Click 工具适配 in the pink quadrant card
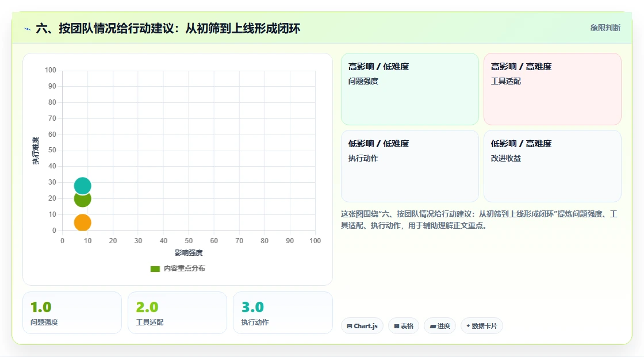The width and height of the screenshot is (644, 357). click(505, 81)
